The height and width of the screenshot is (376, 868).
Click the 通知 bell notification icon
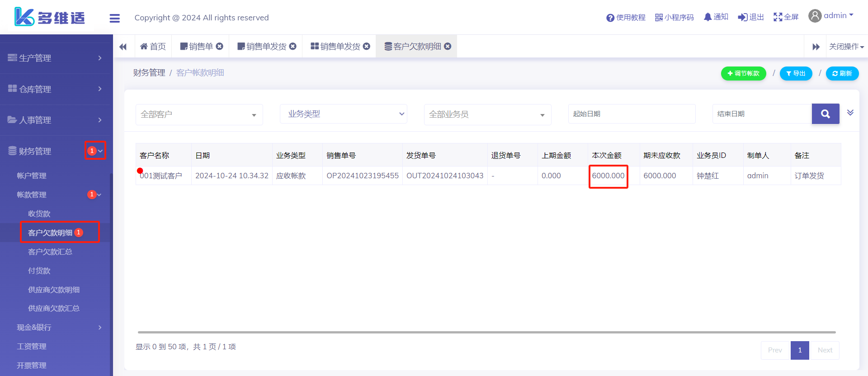click(x=708, y=17)
